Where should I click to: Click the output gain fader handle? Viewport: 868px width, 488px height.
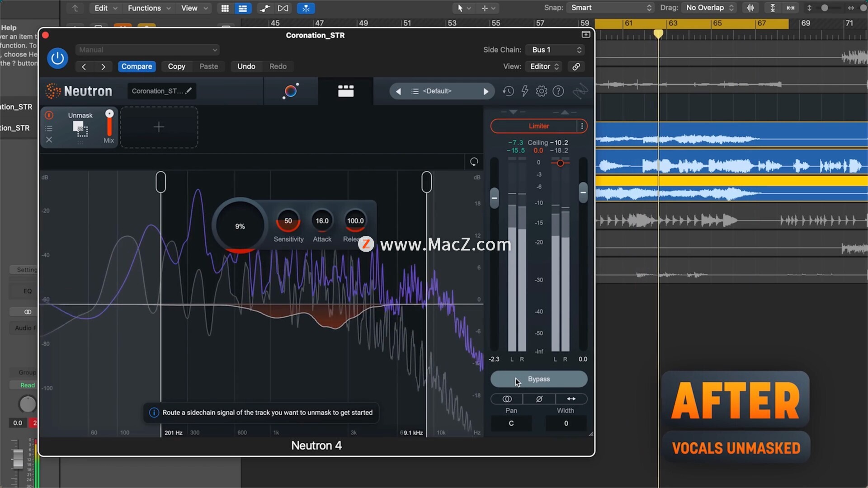[x=583, y=192]
